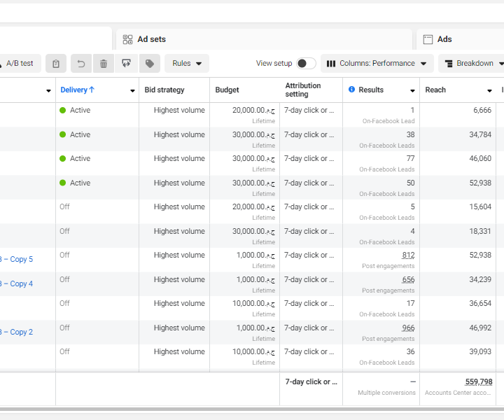
Task: Switch to the Ad sets tab
Action: coord(152,39)
